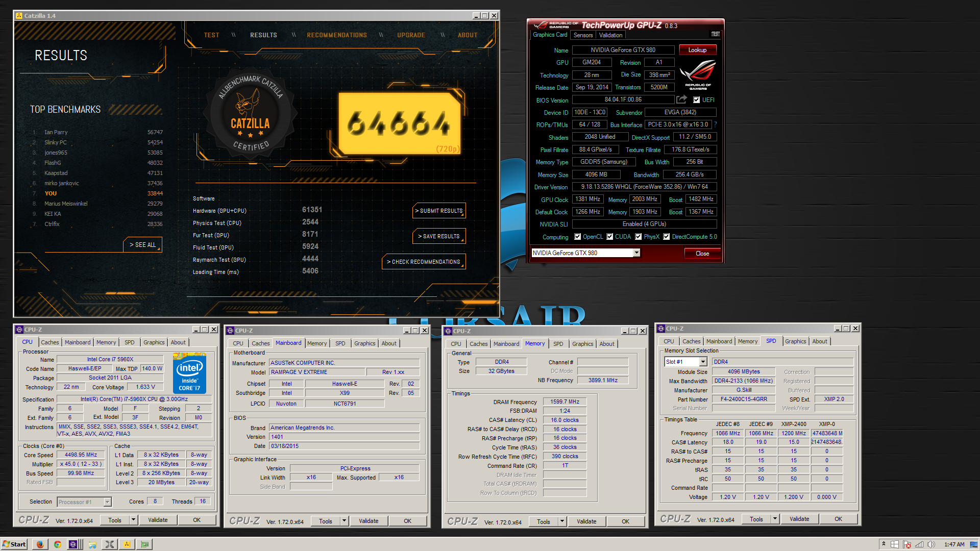Click the Lookup button in GPU-Z
Viewport: 980px width, 551px height.
tap(697, 50)
